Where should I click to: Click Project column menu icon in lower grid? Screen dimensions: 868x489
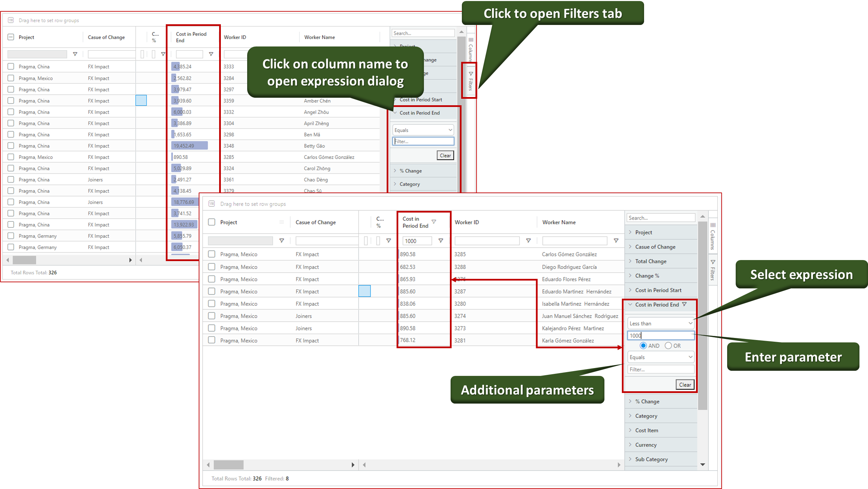click(x=282, y=222)
